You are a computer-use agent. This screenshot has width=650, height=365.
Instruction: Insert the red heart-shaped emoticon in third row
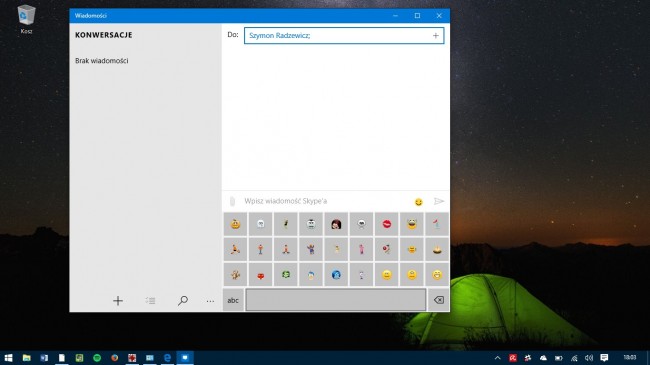[261, 275]
